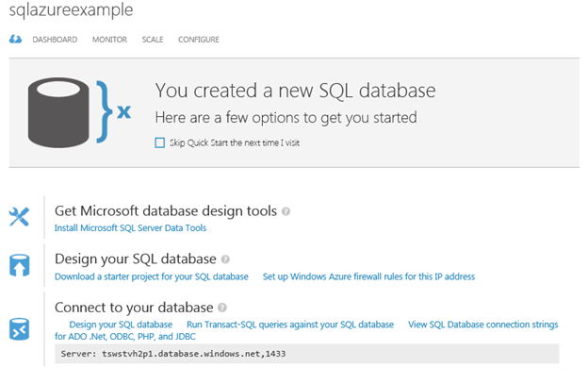Viewport: 588px width, 384px height.
Task: Select the CONFIGURE tab
Action: coord(199,40)
